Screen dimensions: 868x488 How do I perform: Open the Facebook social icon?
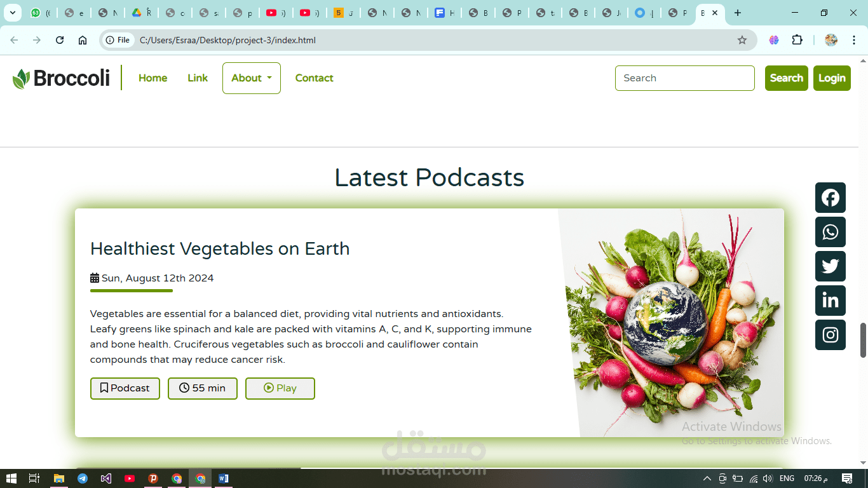(x=830, y=198)
